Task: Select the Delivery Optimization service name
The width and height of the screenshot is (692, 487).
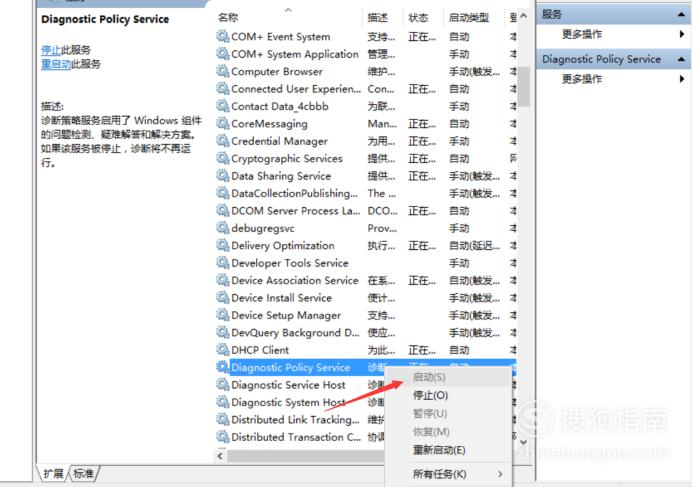Action: point(283,245)
